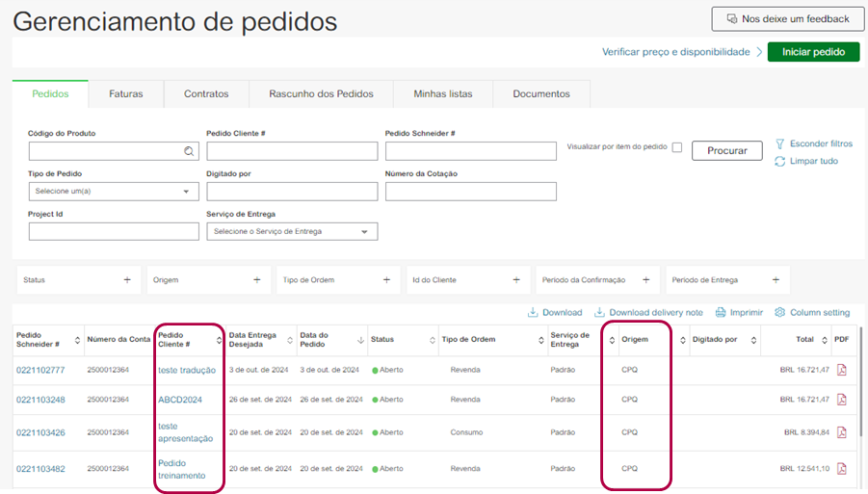Switch to the Faturas tab
Image resolution: width=868 pixels, height=494 pixels.
coord(125,94)
